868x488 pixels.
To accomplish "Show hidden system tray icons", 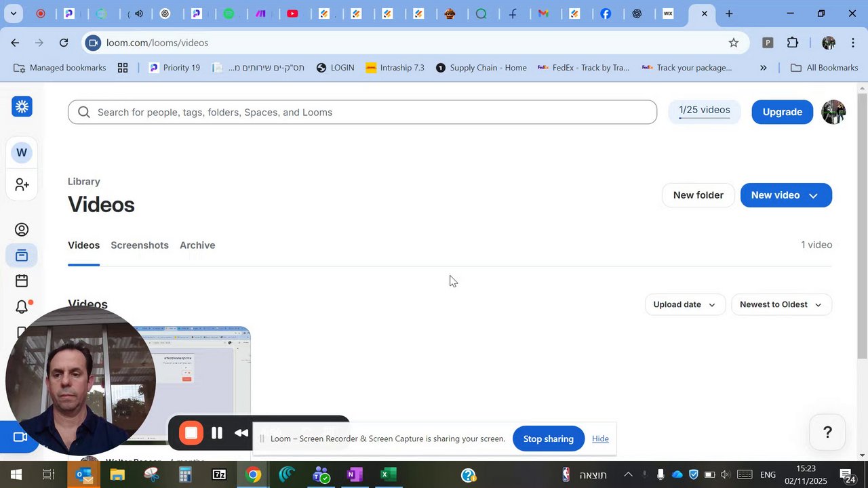I will pyautogui.click(x=628, y=475).
